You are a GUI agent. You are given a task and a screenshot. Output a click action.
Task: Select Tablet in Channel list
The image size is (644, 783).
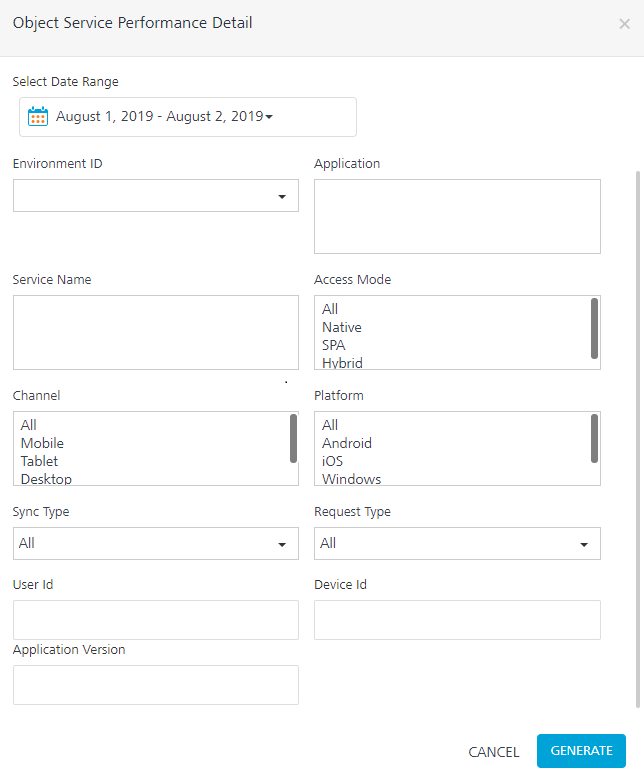[39, 461]
